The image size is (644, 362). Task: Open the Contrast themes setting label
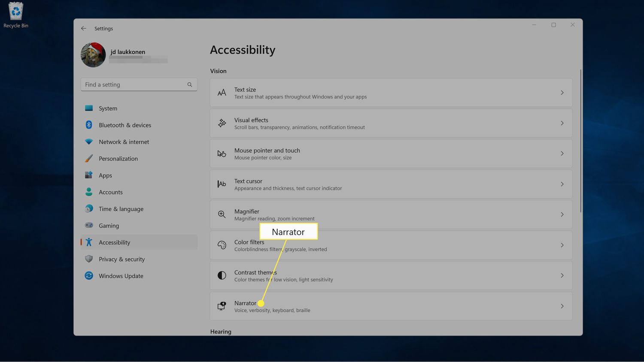coord(255,272)
